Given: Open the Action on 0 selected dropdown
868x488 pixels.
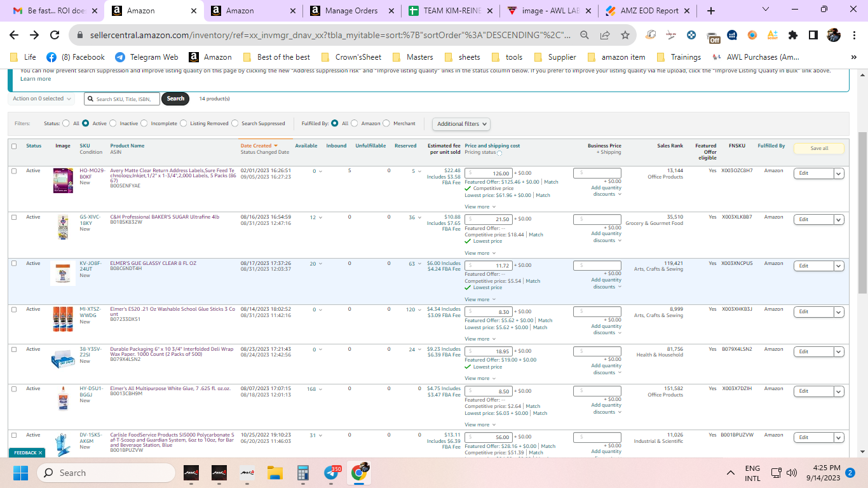Looking at the screenshot, I should tap(42, 98).
